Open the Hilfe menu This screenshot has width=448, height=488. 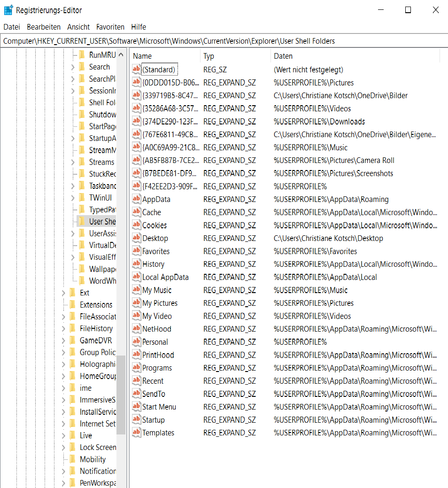tap(139, 27)
